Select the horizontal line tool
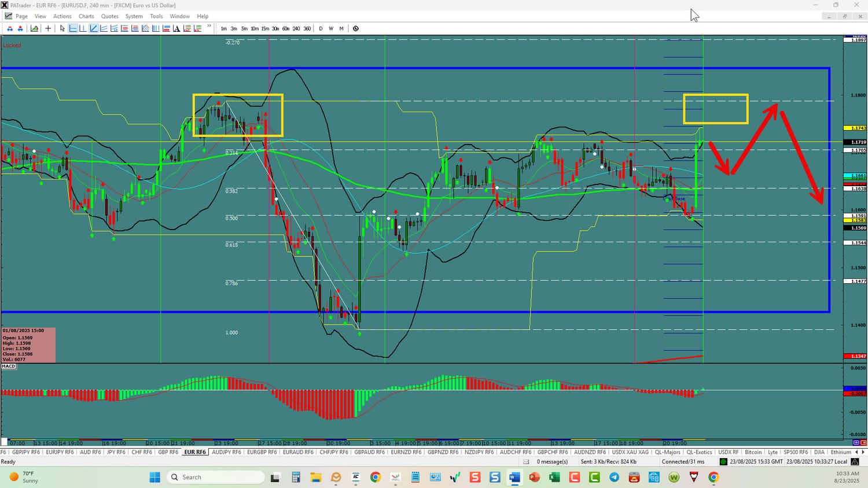Screen dimensions: 868x488 click(x=73, y=28)
